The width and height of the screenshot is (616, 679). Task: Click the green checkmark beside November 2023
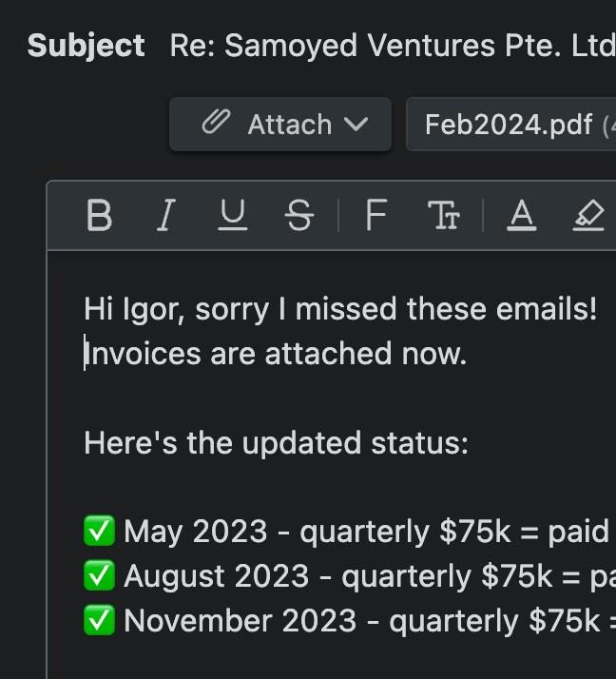coord(99,621)
